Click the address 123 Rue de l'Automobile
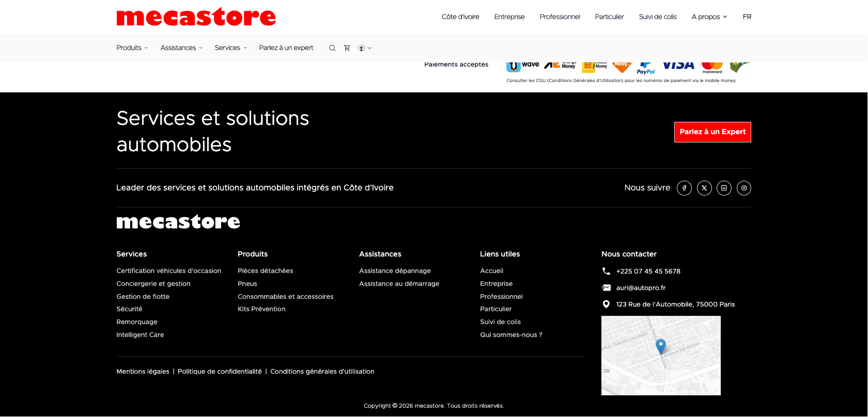Screen dimensions: 868x417 [x=676, y=304]
